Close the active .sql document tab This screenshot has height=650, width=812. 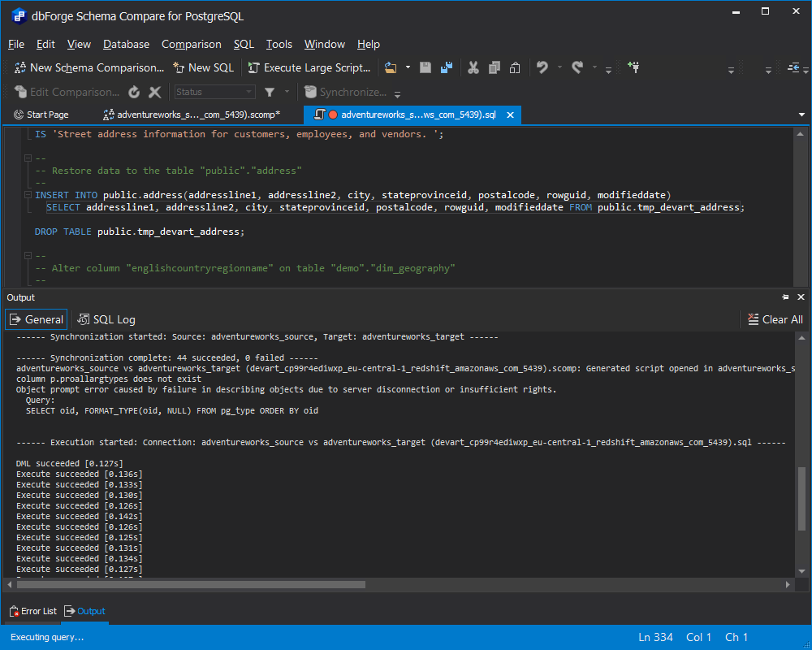pyautogui.click(x=510, y=115)
